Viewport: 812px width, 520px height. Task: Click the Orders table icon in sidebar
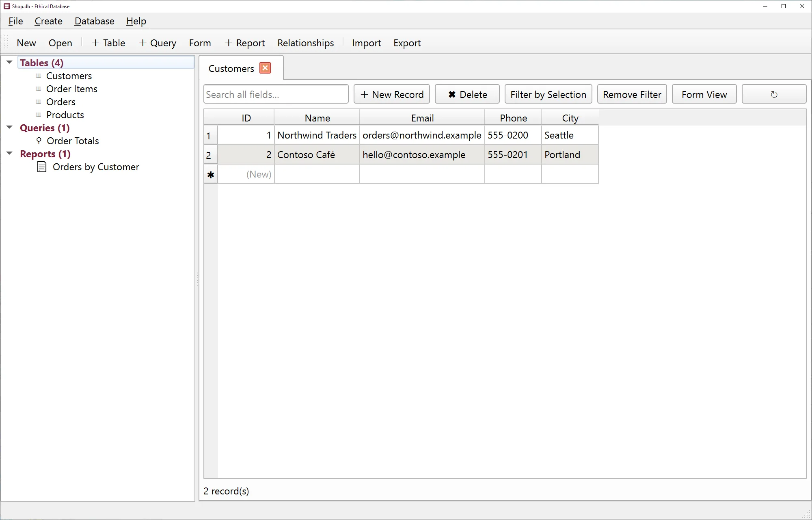coord(39,102)
